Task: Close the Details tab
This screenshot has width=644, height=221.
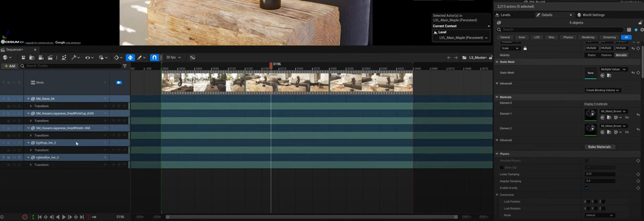Action: coord(571,15)
